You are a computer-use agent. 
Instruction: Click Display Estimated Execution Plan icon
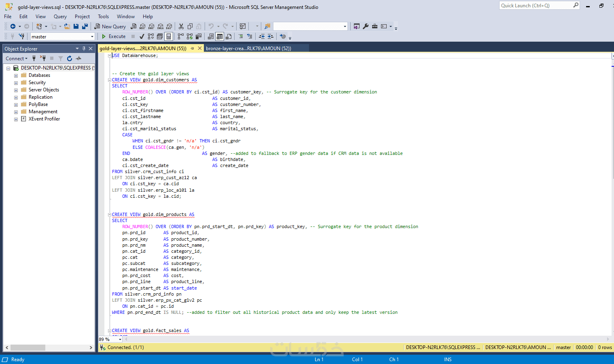[x=151, y=36]
